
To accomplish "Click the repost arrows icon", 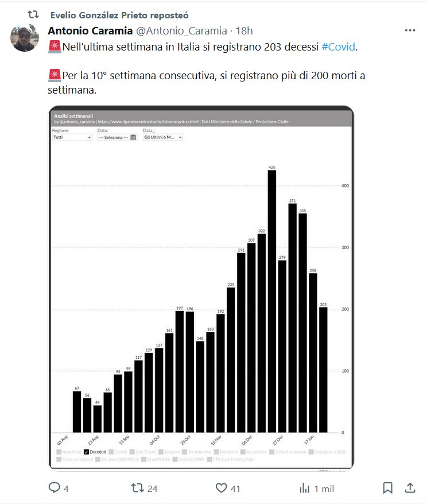I will click(x=137, y=488).
